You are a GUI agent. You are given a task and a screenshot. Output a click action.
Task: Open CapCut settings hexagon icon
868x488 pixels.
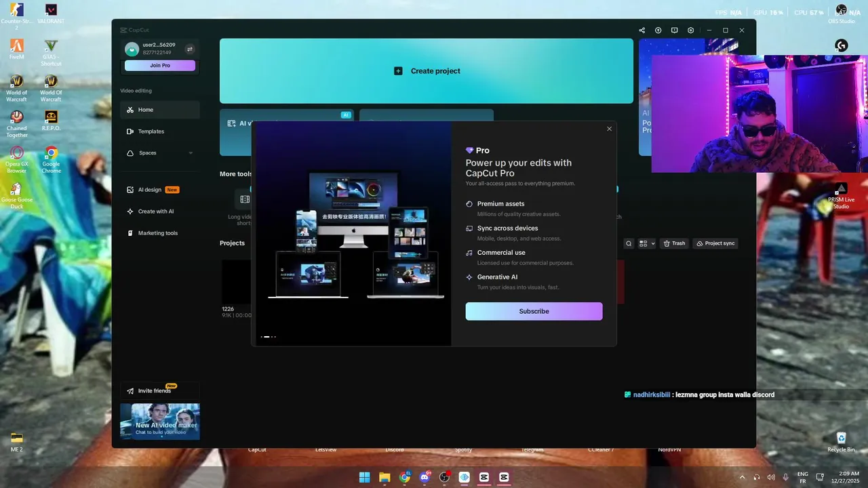pyautogui.click(x=690, y=30)
